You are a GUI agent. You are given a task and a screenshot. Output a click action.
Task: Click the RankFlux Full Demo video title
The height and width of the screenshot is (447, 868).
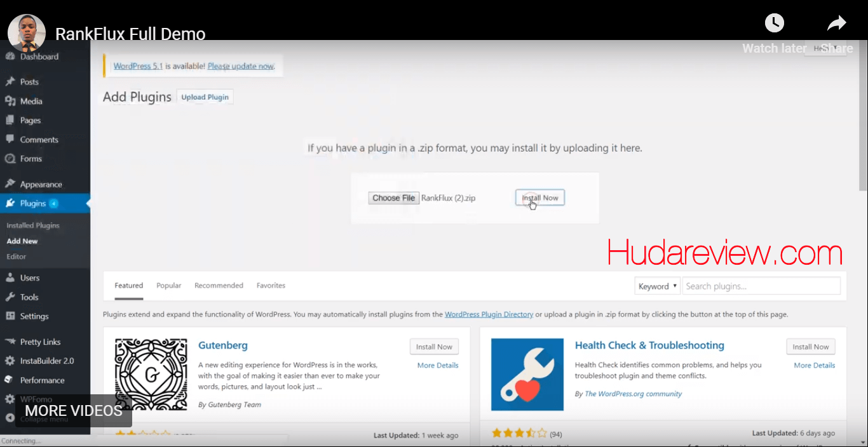pyautogui.click(x=130, y=34)
